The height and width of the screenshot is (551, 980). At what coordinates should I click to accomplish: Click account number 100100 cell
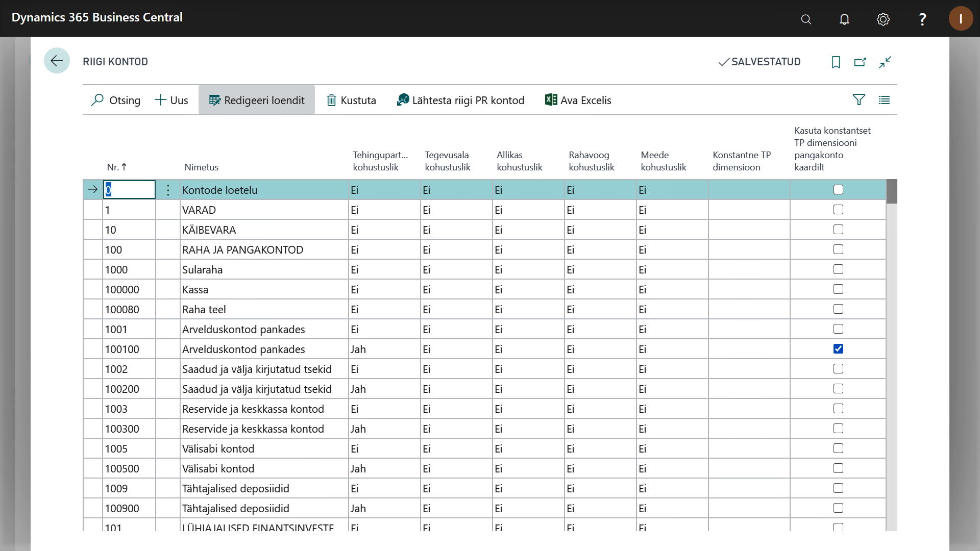[x=129, y=349]
